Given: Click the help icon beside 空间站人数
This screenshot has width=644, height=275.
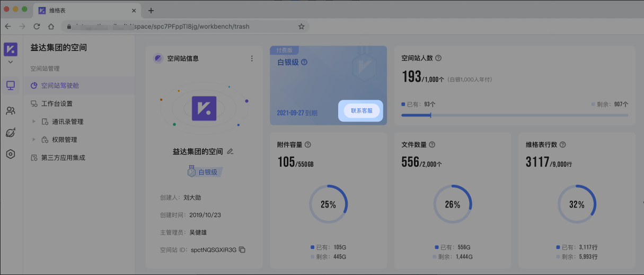Looking at the screenshot, I should 438,58.
